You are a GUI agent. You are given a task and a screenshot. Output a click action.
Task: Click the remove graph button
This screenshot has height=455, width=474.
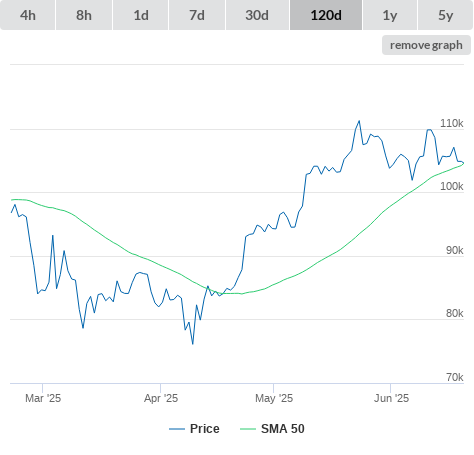(x=426, y=45)
